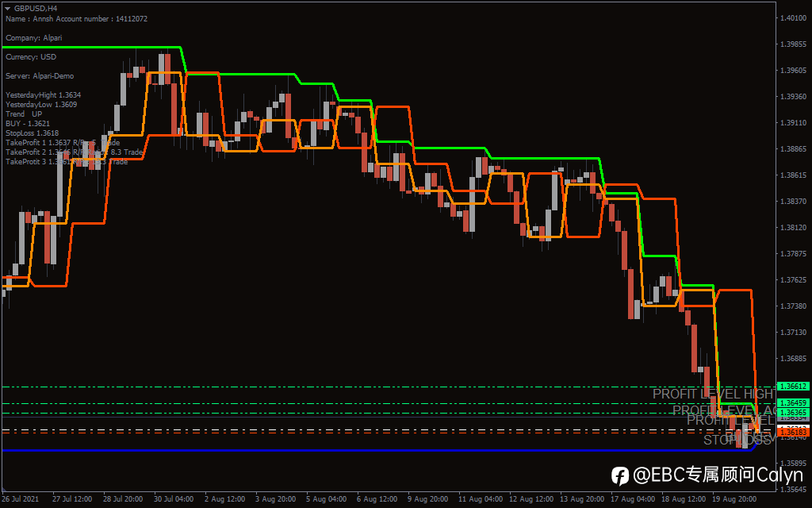Click the '30 Jul 04:00' time axis label

[174, 498]
